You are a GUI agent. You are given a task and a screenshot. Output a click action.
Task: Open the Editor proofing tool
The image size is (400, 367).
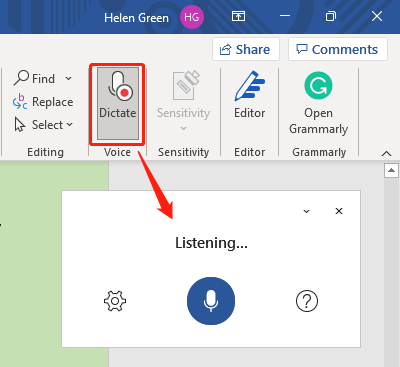coord(250,95)
